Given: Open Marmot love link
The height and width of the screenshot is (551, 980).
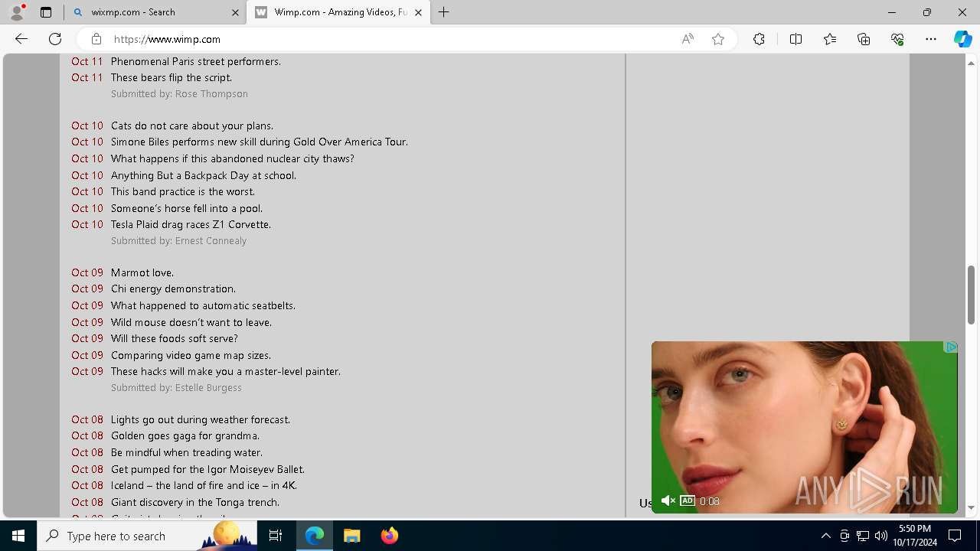Looking at the screenshot, I should point(142,272).
